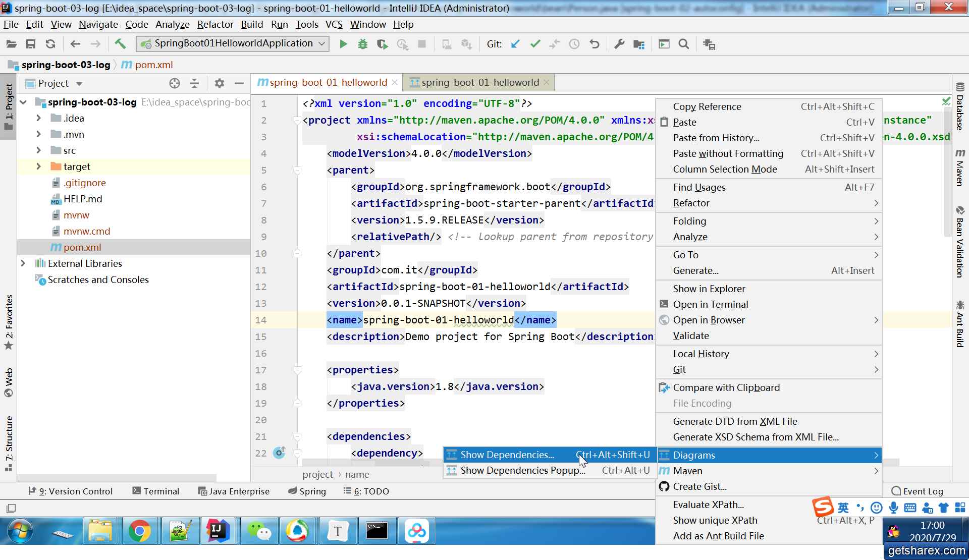Expand the src folder in tree

click(39, 150)
